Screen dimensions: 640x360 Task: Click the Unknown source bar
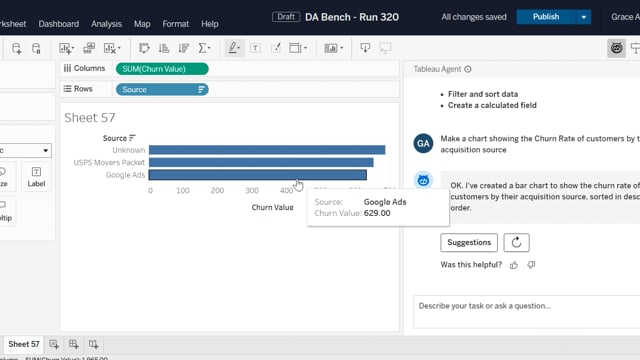[x=267, y=150]
